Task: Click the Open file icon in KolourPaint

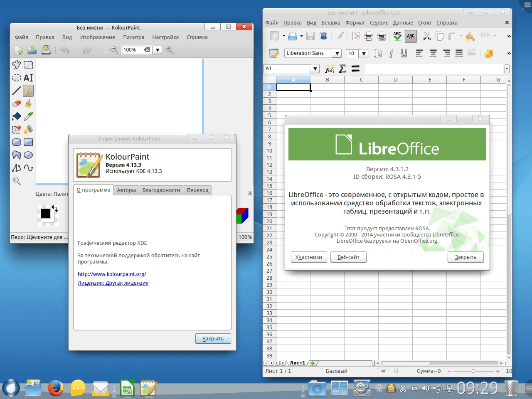Action: coord(32,50)
